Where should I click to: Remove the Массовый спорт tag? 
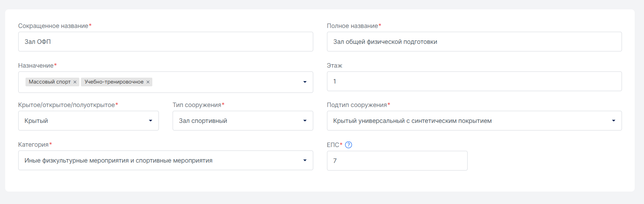(x=75, y=82)
